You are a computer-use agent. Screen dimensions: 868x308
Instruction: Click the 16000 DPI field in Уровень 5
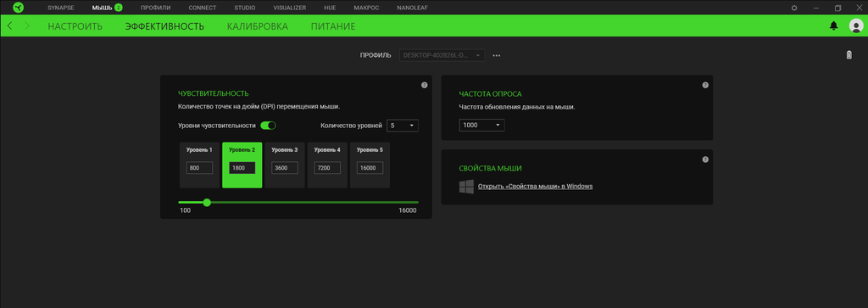click(370, 168)
